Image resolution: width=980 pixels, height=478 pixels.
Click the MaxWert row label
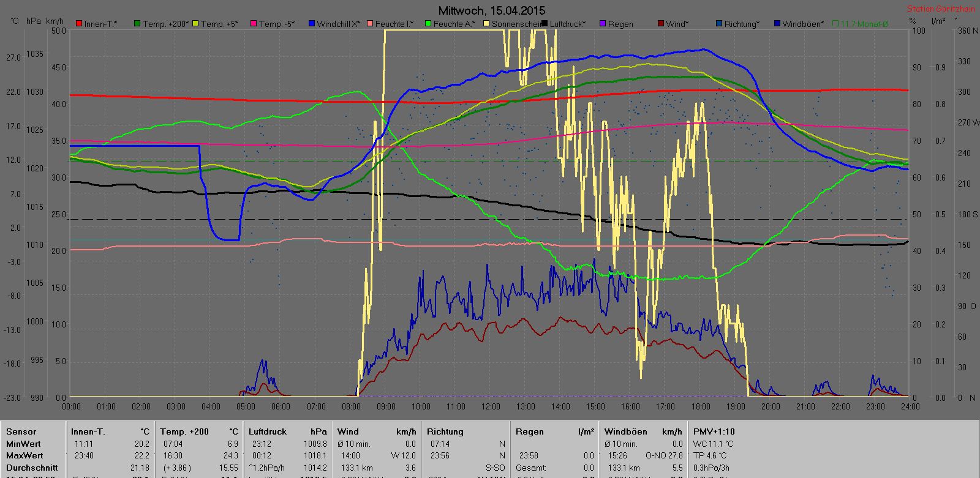24,455
